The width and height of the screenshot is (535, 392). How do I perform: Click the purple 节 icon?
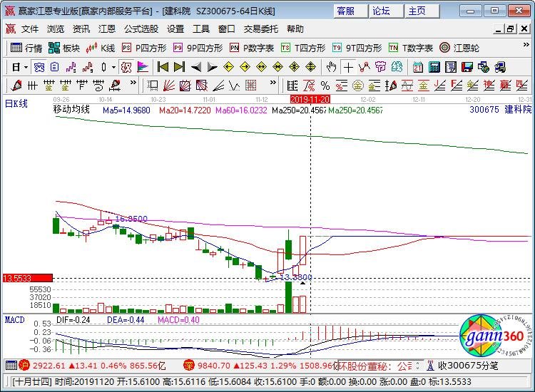pyautogui.click(x=381, y=67)
